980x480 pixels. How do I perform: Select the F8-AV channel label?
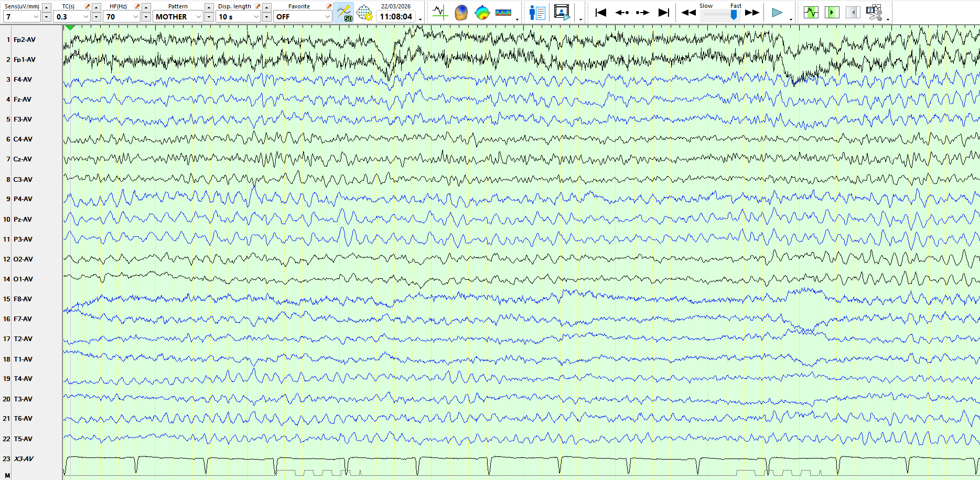(23, 299)
